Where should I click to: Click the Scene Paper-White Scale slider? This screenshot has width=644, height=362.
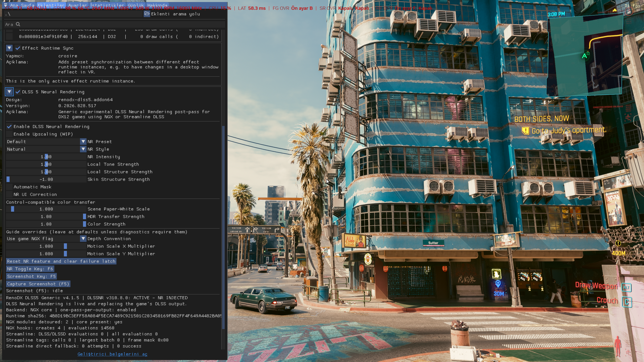(46, 209)
